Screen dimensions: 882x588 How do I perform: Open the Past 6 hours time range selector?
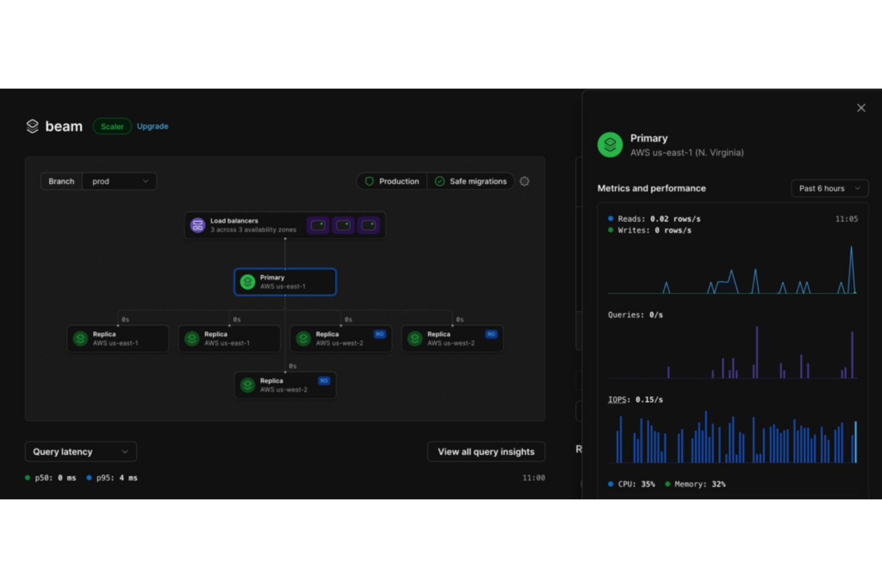pos(829,188)
